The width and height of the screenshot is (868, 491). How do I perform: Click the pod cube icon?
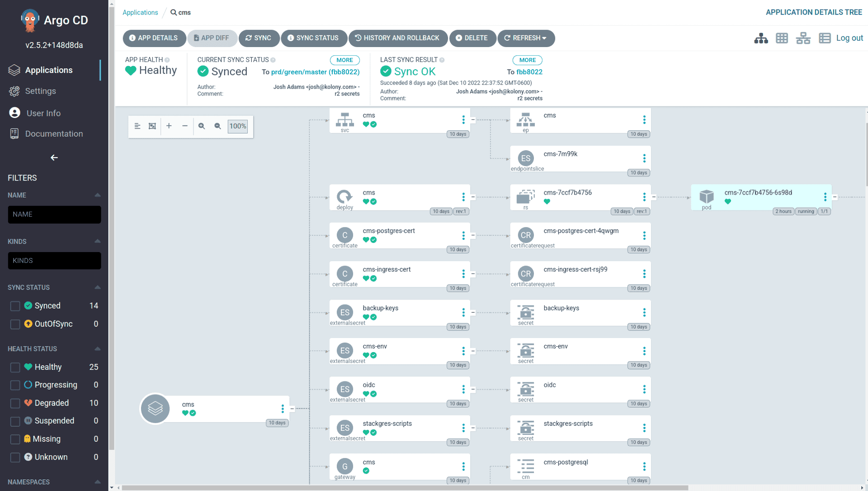706,197
